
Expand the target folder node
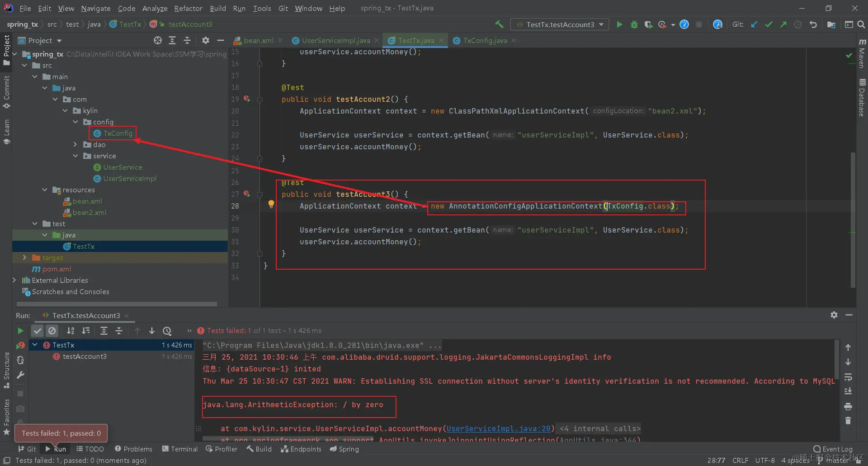point(25,258)
